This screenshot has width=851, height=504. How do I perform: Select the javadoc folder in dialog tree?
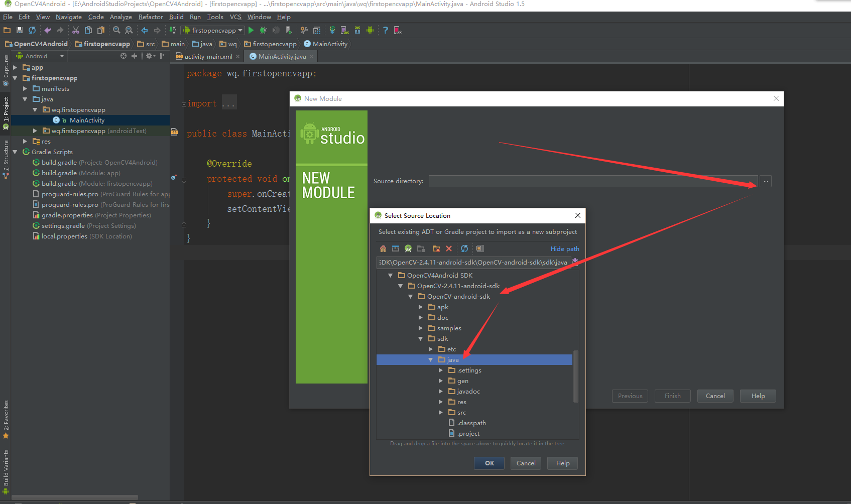[x=468, y=391]
